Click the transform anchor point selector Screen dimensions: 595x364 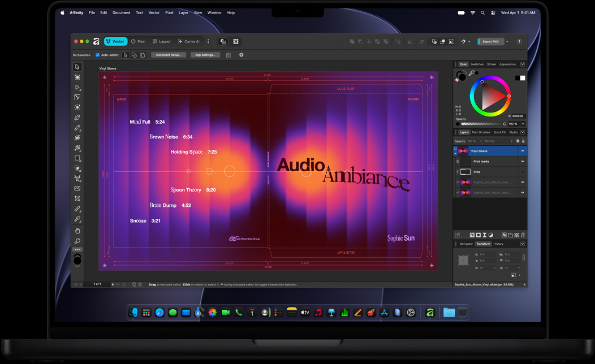463,260
